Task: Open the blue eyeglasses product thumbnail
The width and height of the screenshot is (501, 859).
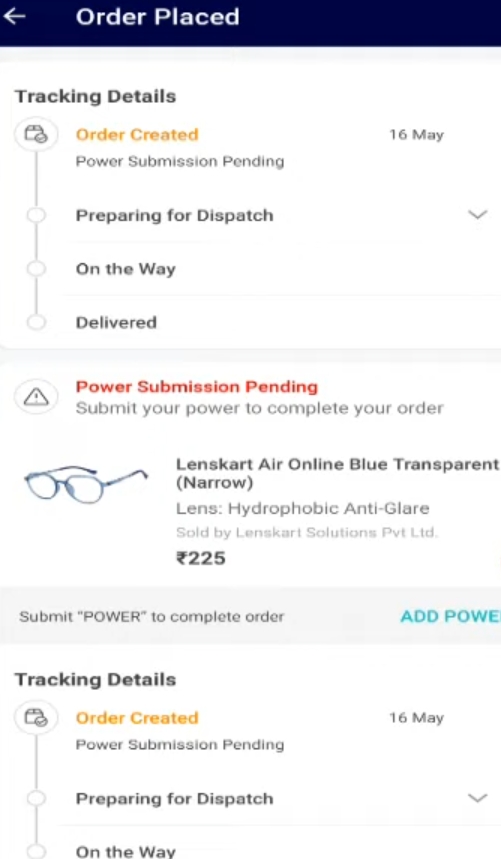Action: (x=85, y=483)
